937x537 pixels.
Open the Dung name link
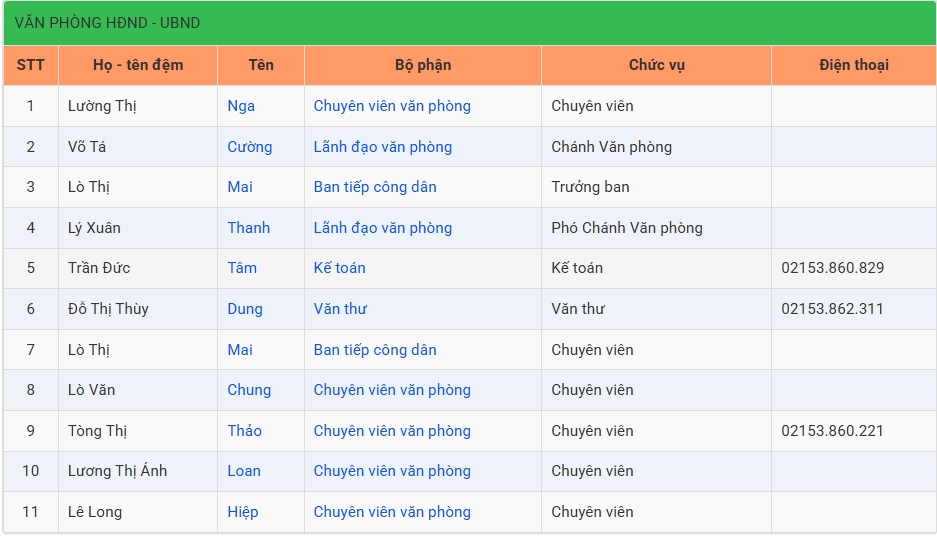[x=245, y=309]
